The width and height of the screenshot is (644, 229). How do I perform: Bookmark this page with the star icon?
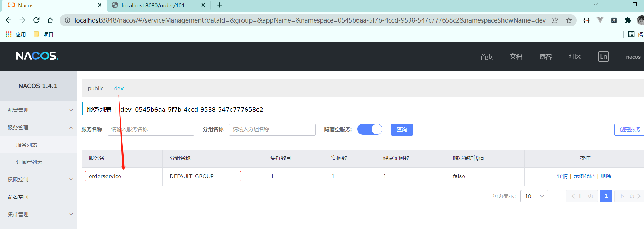pyautogui.click(x=569, y=20)
